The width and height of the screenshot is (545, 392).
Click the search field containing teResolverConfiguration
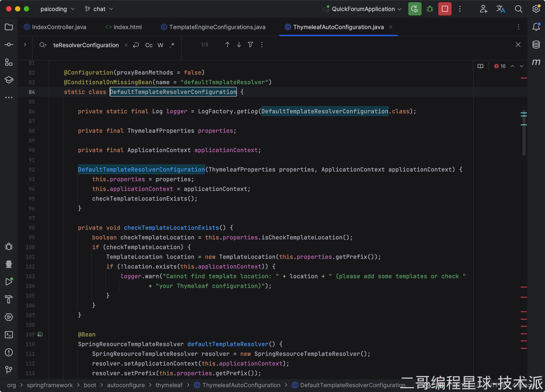86,45
